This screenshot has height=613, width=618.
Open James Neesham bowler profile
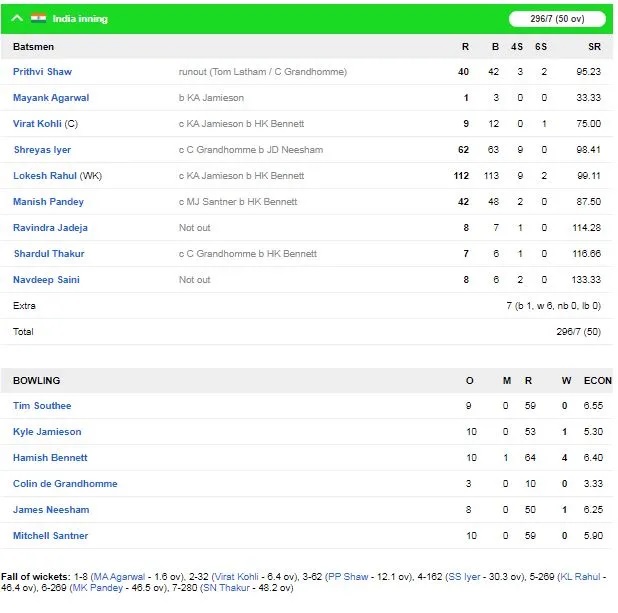click(51, 510)
